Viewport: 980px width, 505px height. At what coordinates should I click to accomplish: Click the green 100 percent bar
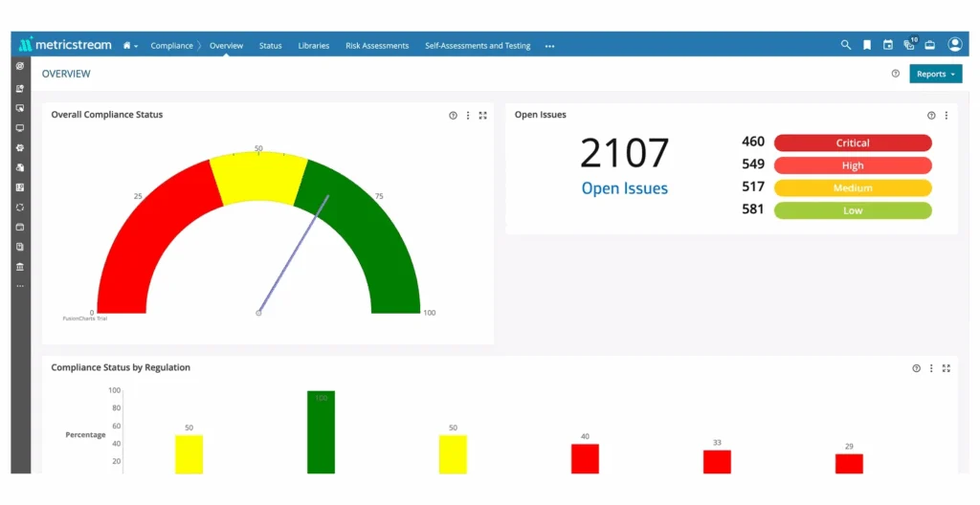point(321,432)
